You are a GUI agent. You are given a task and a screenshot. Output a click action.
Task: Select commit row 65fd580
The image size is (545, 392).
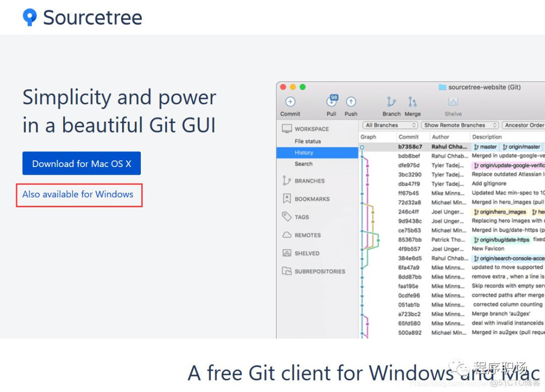(452, 323)
